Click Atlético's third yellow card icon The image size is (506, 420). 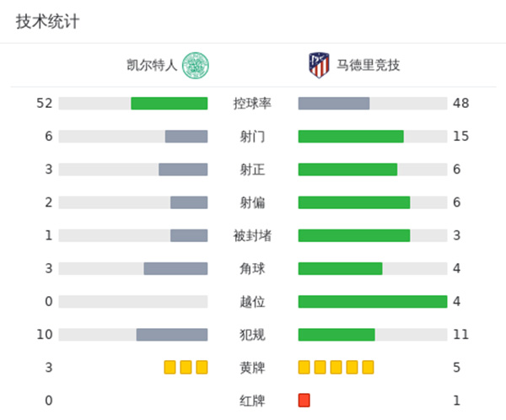tap(336, 367)
